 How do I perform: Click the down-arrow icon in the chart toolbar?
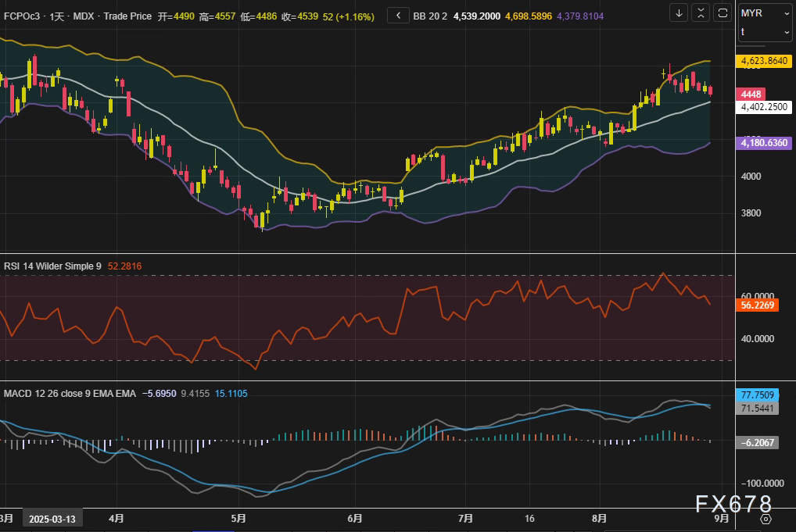tap(679, 12)
